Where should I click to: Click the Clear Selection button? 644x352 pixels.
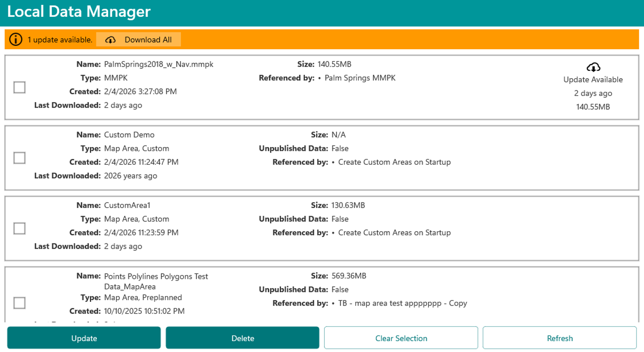(x=401, y=338)
